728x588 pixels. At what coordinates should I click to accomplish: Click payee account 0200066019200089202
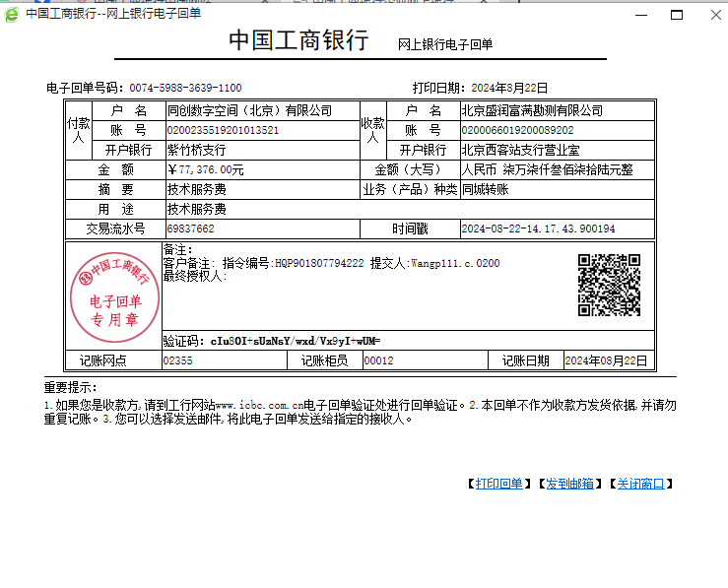click(x=518, y=130)
